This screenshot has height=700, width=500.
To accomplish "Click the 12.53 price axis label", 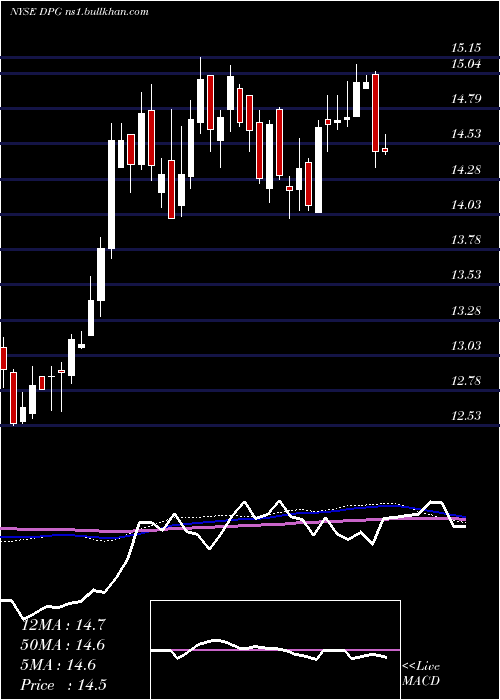I will (466, 416).
